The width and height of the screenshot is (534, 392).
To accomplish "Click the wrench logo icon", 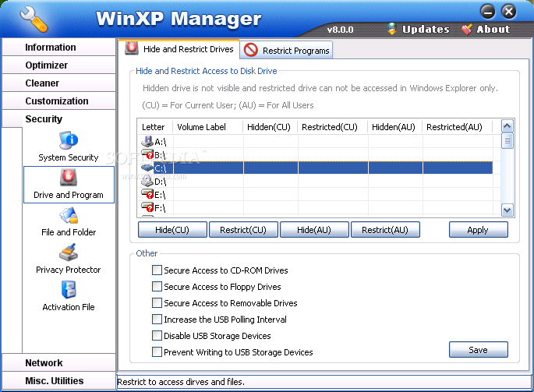I will click(x=34, y=19).
